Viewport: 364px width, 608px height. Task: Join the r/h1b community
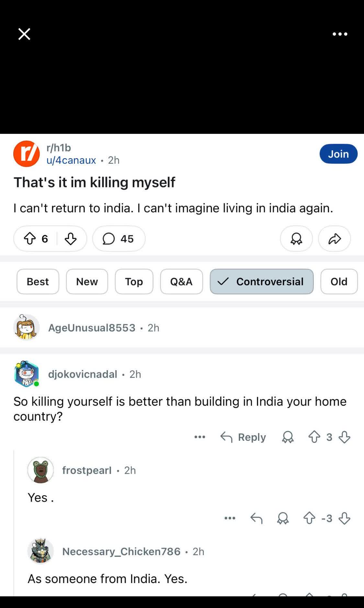click(338, 154)
